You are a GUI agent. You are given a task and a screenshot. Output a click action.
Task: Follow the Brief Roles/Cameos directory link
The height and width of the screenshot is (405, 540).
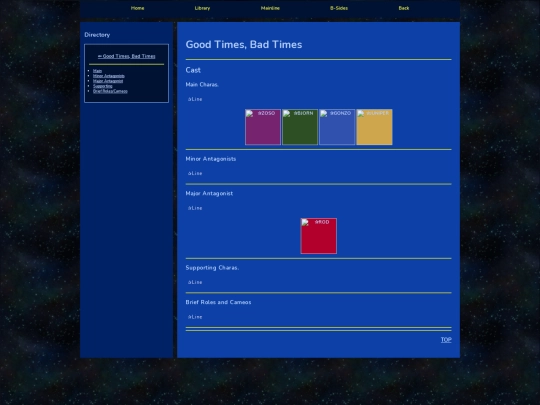(x=110, y=91)
